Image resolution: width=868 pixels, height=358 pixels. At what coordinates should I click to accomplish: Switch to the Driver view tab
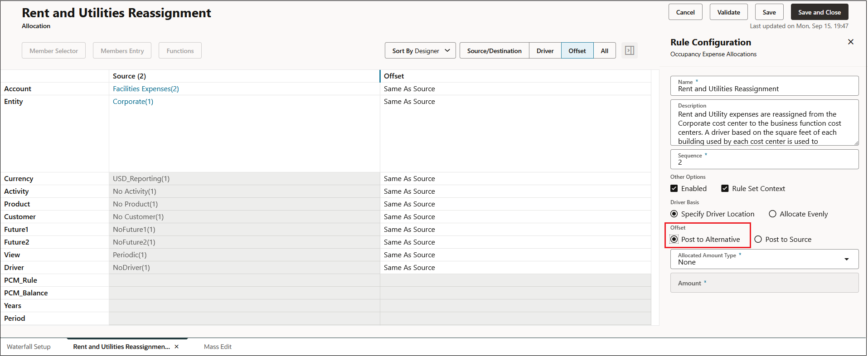[545, 51]
